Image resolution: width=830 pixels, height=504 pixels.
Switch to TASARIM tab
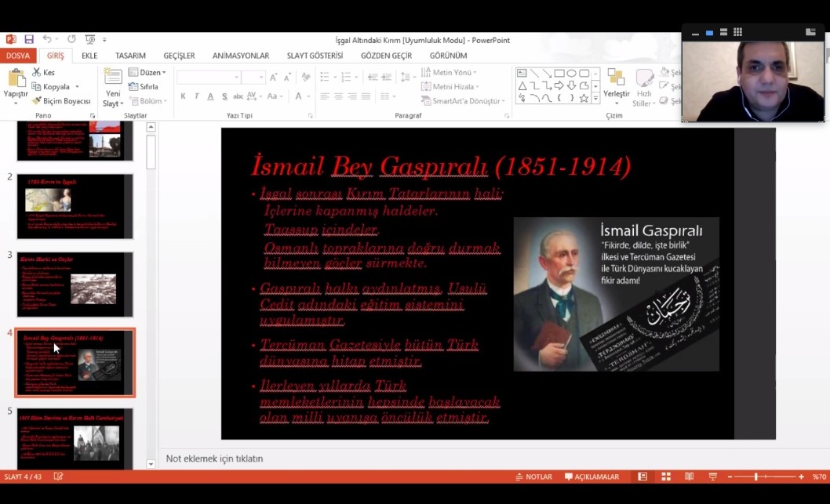click(130, 56)
